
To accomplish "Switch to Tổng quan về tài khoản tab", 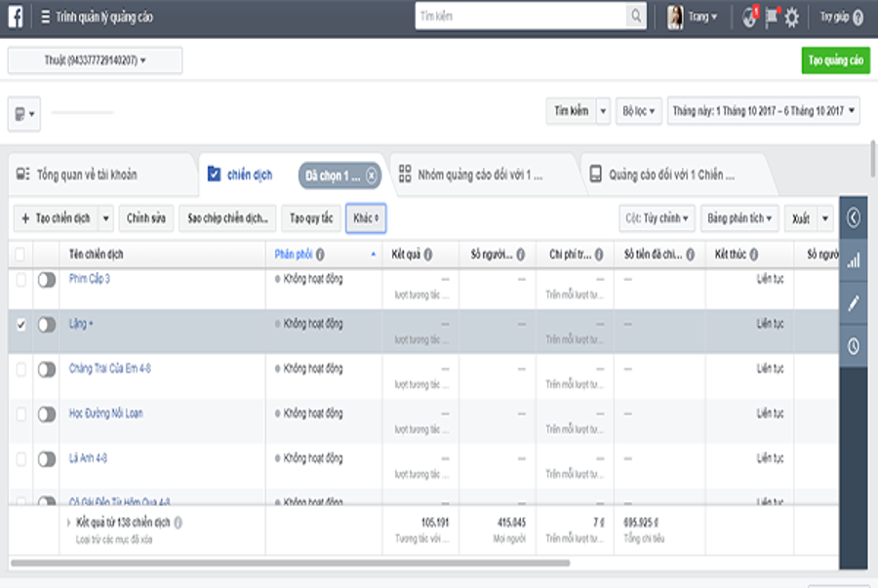I will click(102, 176).
